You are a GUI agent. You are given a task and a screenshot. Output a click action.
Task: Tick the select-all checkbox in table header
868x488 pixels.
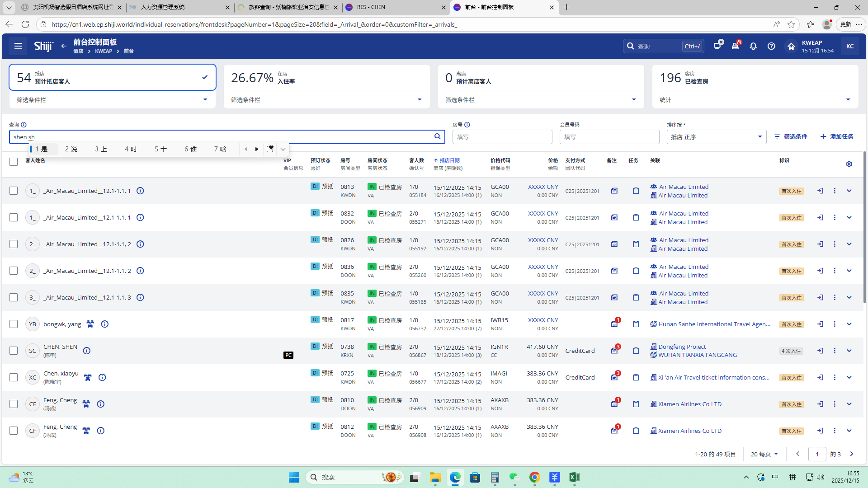pyautogui.click(x=14, y=162)
